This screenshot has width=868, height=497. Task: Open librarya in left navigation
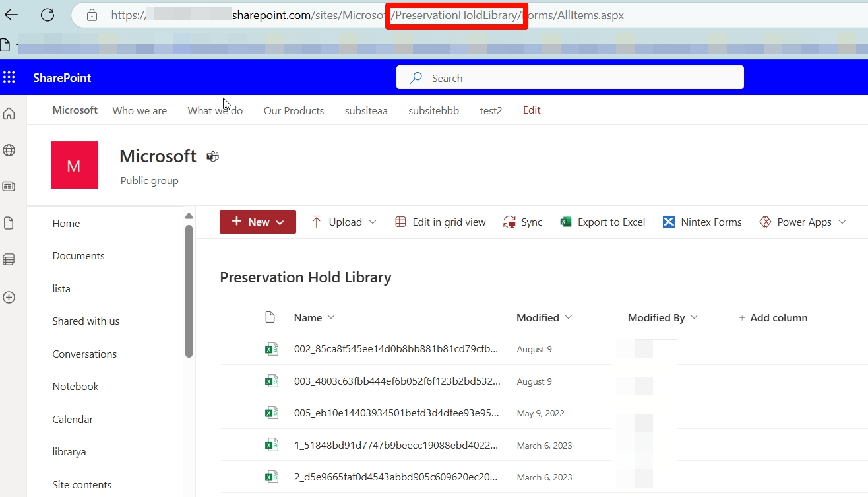pyautogui.click(x=69, y=451)
